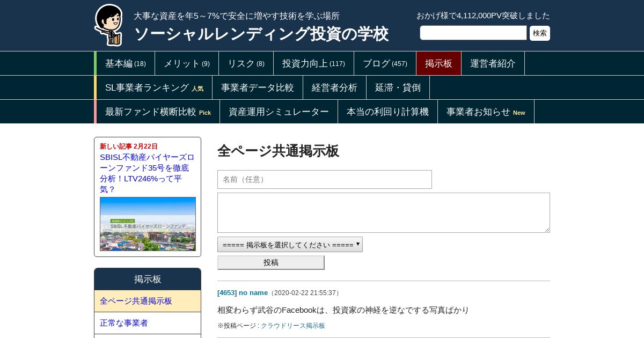Click the SBISL fund article thumbnail
Screen dimensions: 644x338
point(148,224)
